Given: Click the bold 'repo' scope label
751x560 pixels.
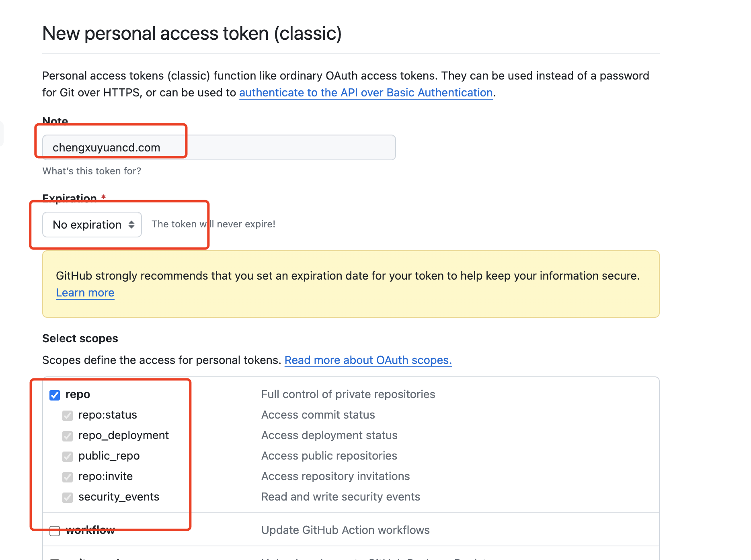Looking at the screenshot, I should 78,394.
